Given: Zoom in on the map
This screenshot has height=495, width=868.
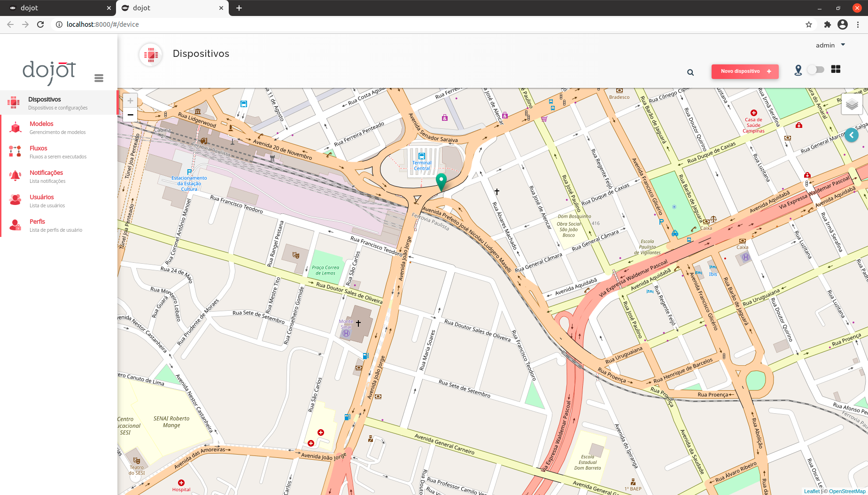Looking at the screenshot, I should [x=130, y=101].
